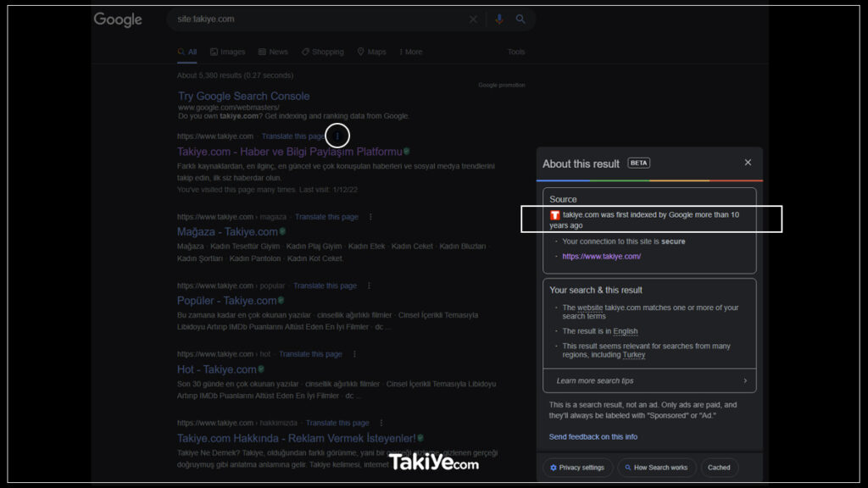Click the magnifier icon in How Search works

628,468
